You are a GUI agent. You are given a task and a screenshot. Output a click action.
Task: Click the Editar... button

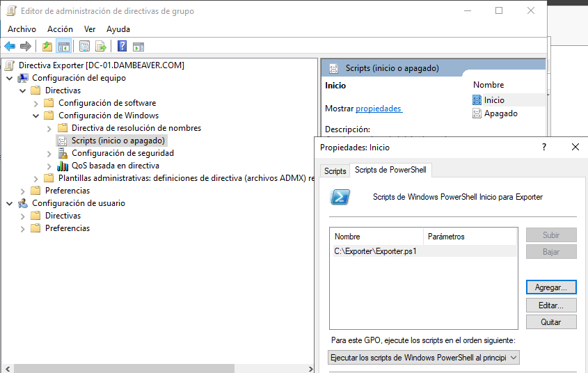(551, 305)
